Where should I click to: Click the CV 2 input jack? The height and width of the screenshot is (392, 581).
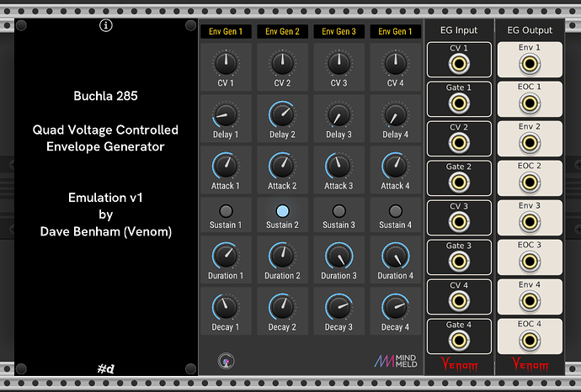pos(459,143)
